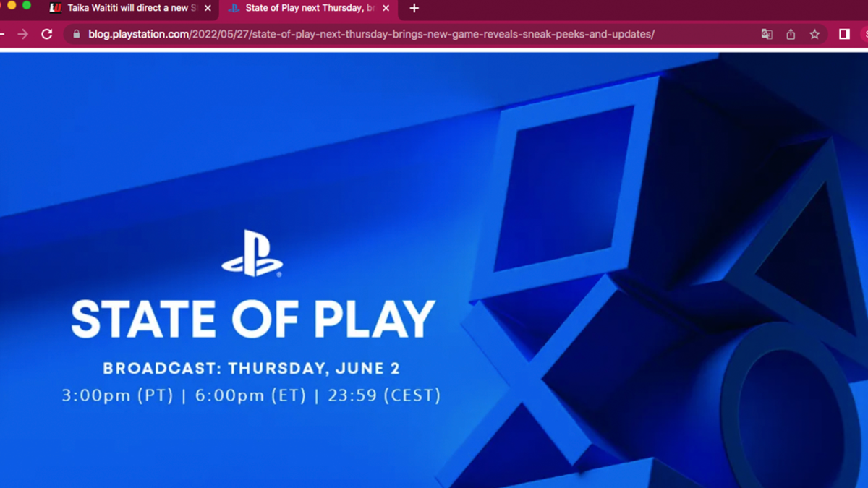Click the '23:59 (CEST)' time text
868x488 pixels.
[x=383, y=395]
